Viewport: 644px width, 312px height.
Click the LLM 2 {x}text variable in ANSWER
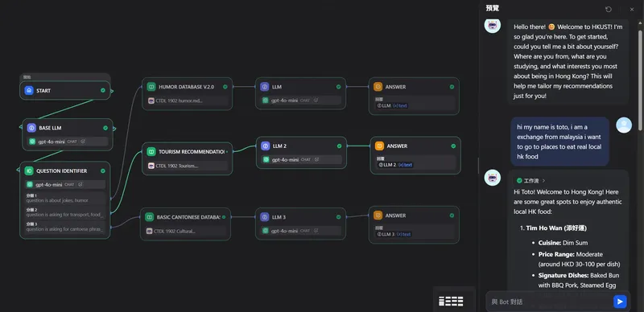(395, 165)
